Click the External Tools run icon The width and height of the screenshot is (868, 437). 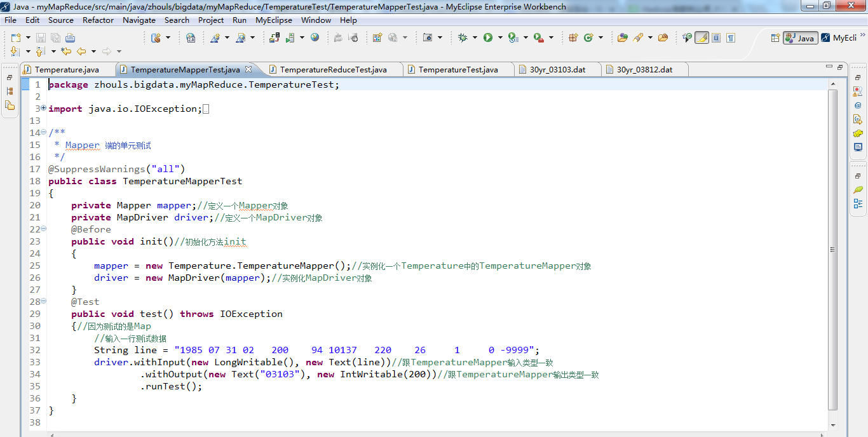[x=539, y=38]
